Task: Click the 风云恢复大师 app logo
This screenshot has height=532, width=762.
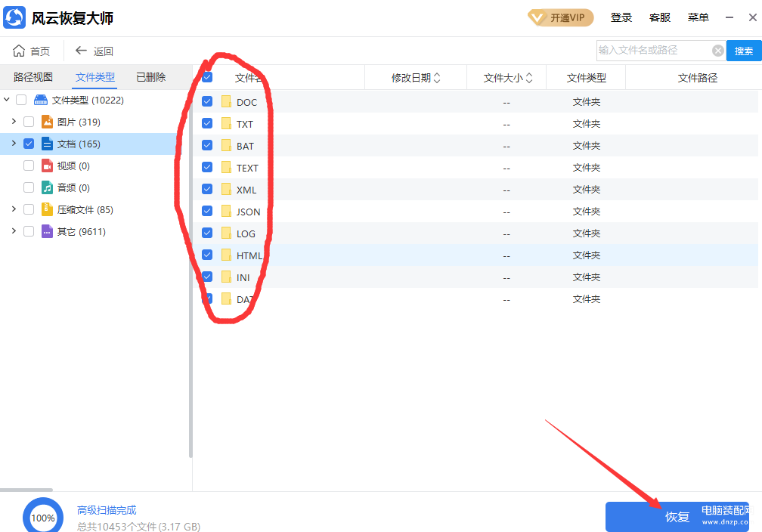Action: pyautogui.click(x=14, y=18)
